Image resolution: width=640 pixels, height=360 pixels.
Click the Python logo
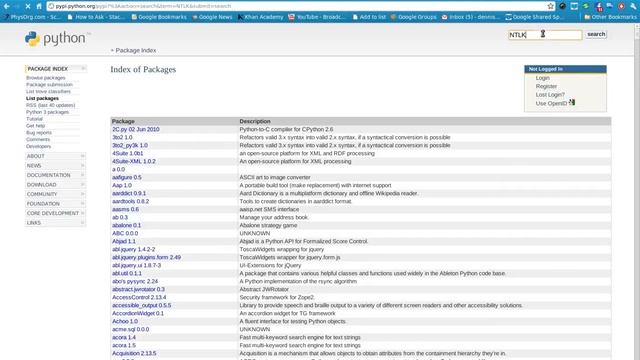tap(58, 38)
